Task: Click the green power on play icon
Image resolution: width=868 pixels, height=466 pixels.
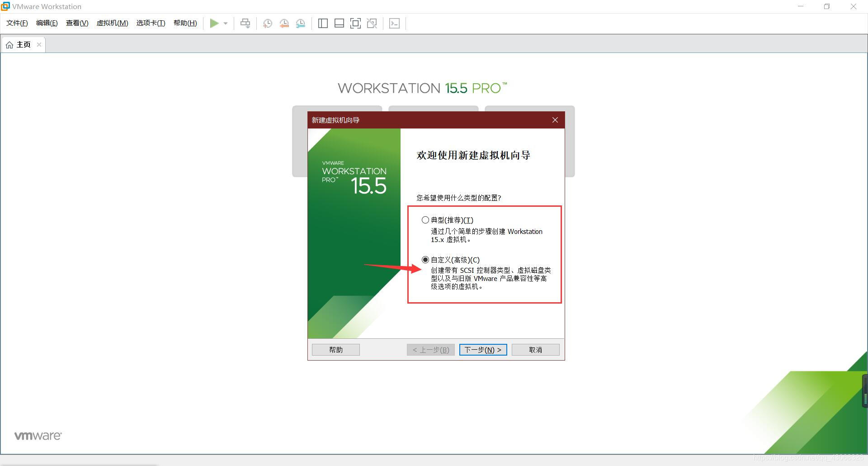Action: 214,23
